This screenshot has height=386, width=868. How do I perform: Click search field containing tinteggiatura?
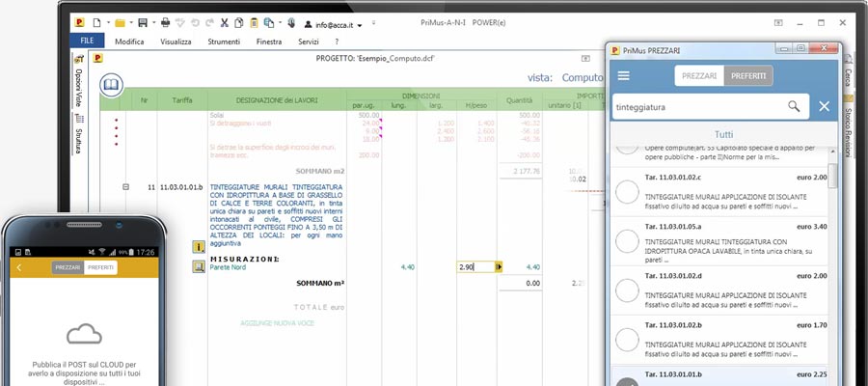pos(711,107)
